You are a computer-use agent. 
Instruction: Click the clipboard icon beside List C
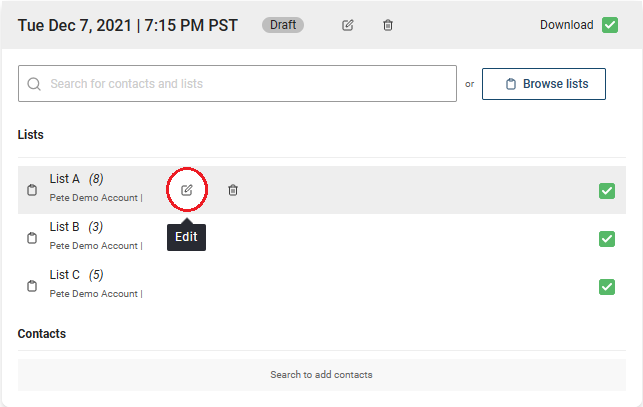[x=32, y=286]
